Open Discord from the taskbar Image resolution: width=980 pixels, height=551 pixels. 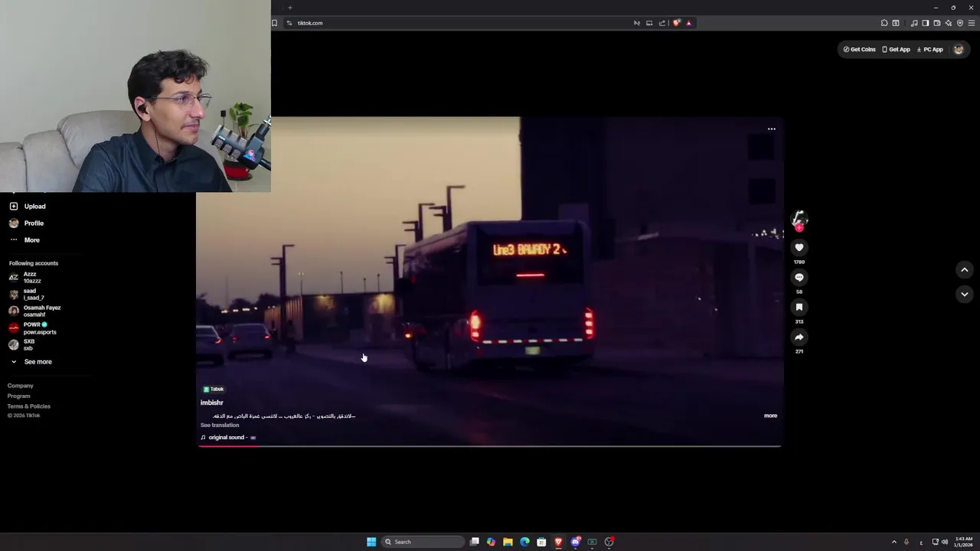(575, 542)
